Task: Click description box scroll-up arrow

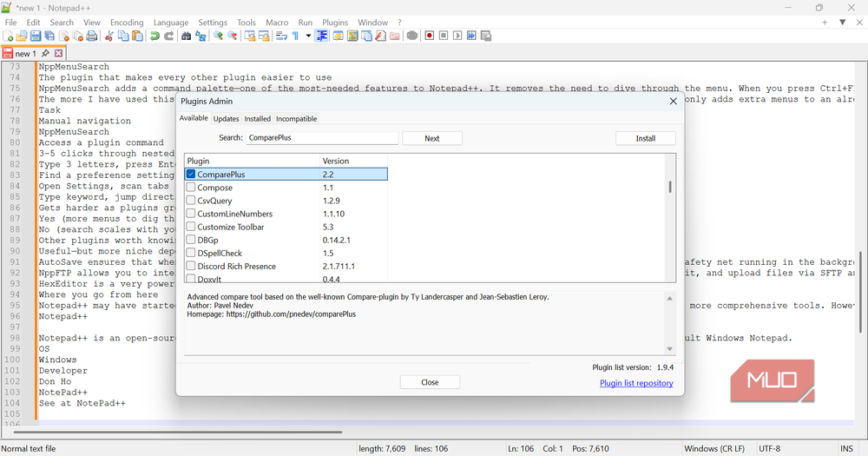Action: point(670,299)
